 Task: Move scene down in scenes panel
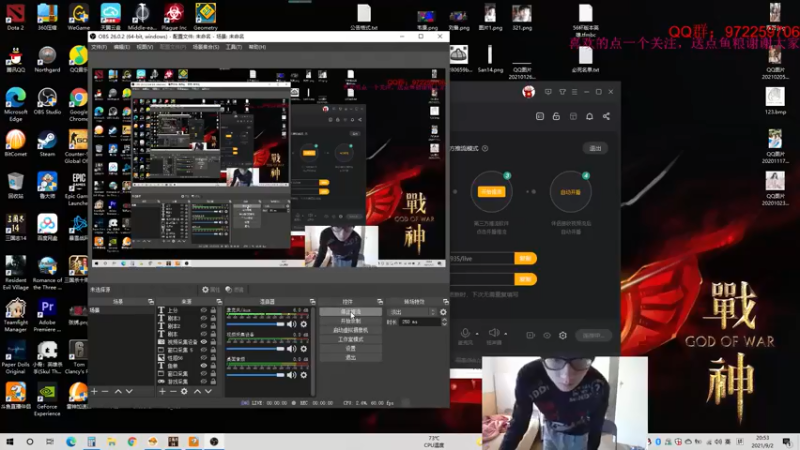pyautogui.click(x=129, y=391)
